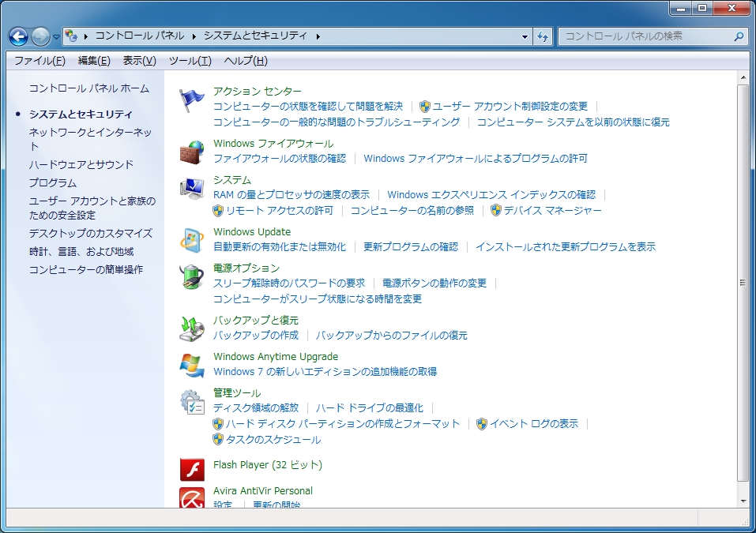
Task: Click ディスク領域の解放 link
Action: click(256, 407)
